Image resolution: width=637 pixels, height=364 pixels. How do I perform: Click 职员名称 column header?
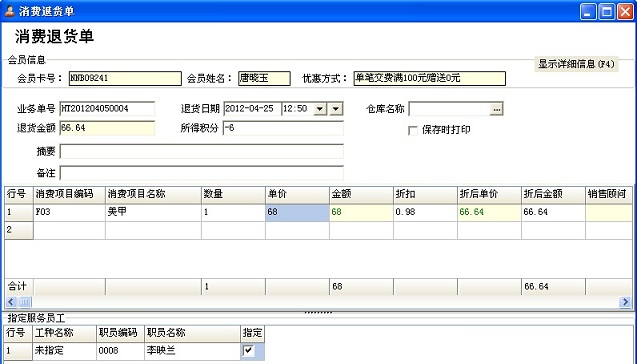192,333
